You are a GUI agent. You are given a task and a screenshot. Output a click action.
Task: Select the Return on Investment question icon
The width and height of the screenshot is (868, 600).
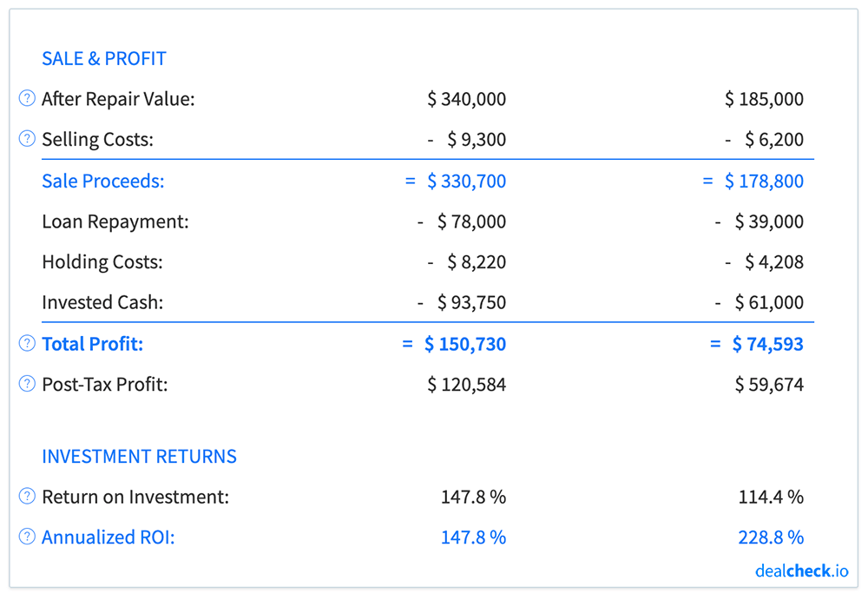(26, 497)
